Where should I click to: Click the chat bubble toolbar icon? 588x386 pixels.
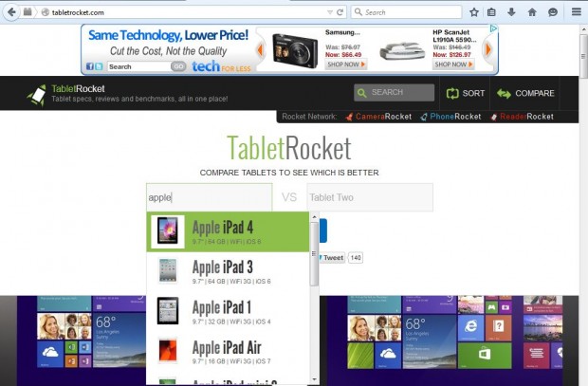click(552, 12)
